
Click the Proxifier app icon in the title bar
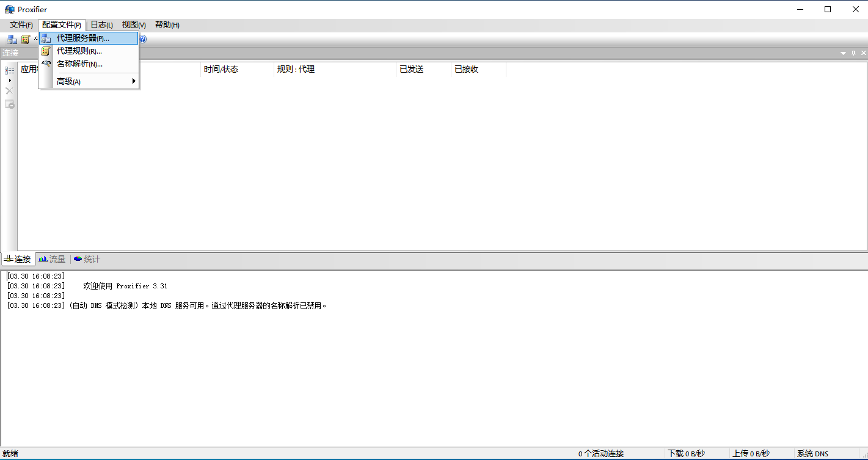9,9
